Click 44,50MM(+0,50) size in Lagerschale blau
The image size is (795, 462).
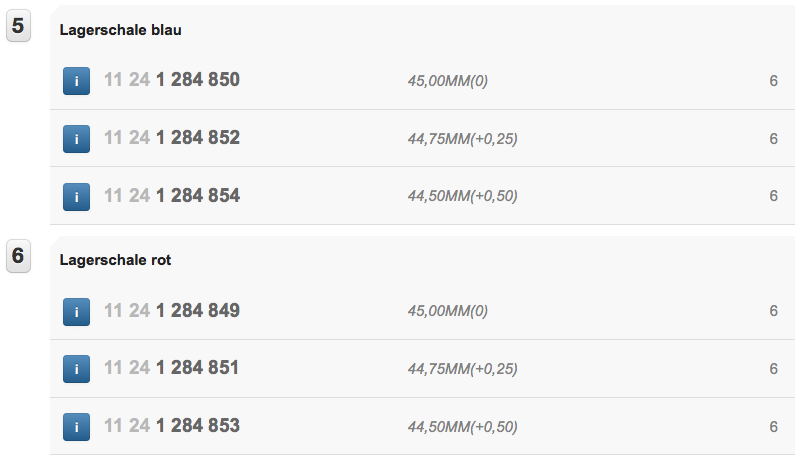point(462,196)
